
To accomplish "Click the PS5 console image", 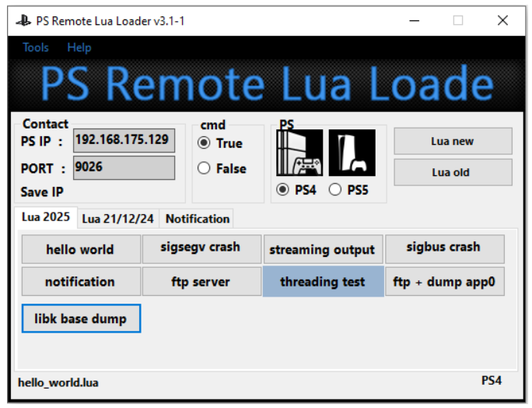I will pos(352,153).
